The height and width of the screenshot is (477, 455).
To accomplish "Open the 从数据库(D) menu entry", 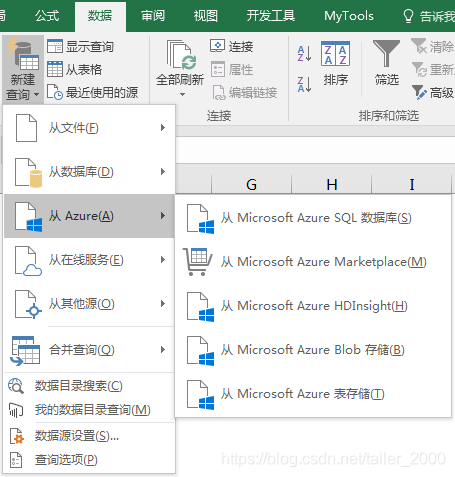I will [89, 172].
